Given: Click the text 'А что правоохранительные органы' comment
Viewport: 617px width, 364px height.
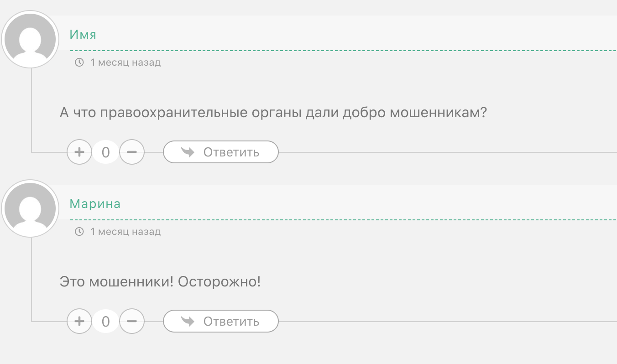Looking at the screenshot, I should pos(273,112).
